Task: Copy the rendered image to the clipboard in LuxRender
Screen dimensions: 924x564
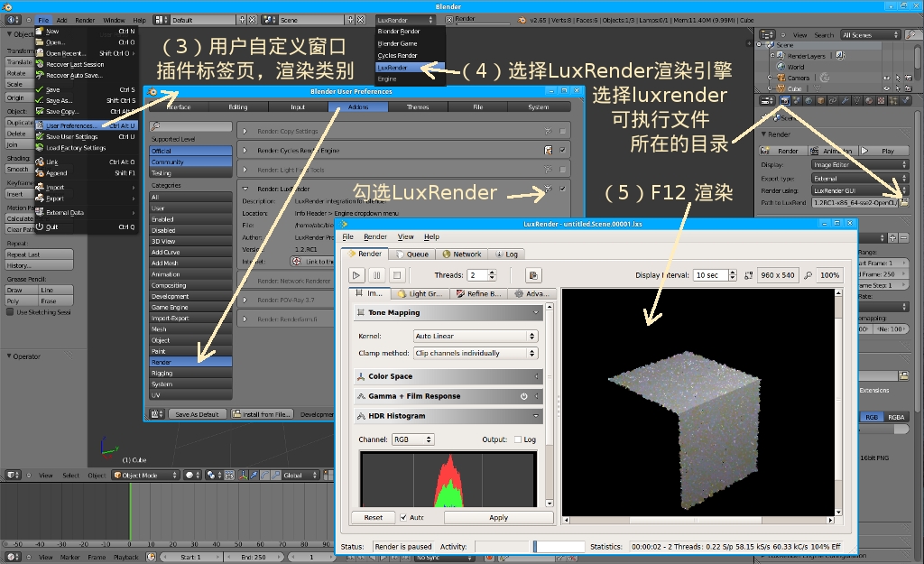Action: point(533,275)
